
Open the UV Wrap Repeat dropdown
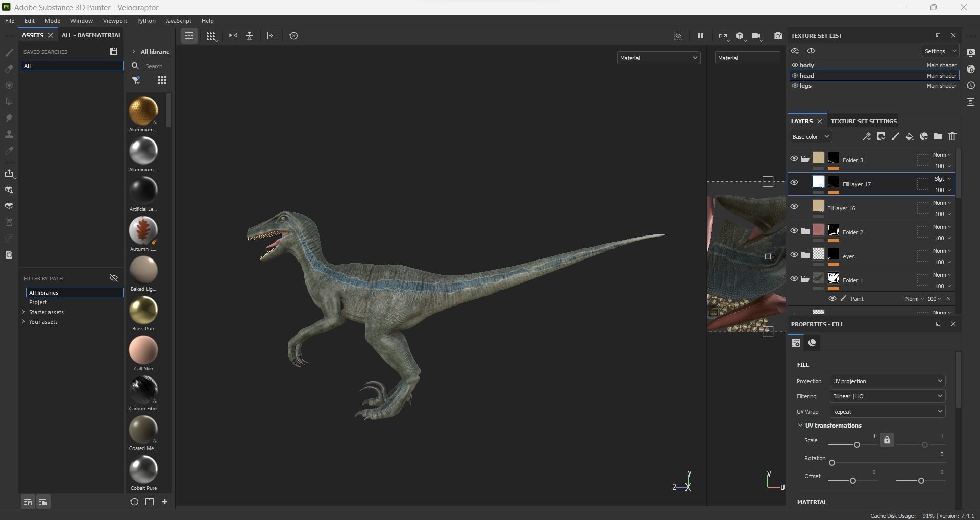pyautogui.click(x=888, y=412)
